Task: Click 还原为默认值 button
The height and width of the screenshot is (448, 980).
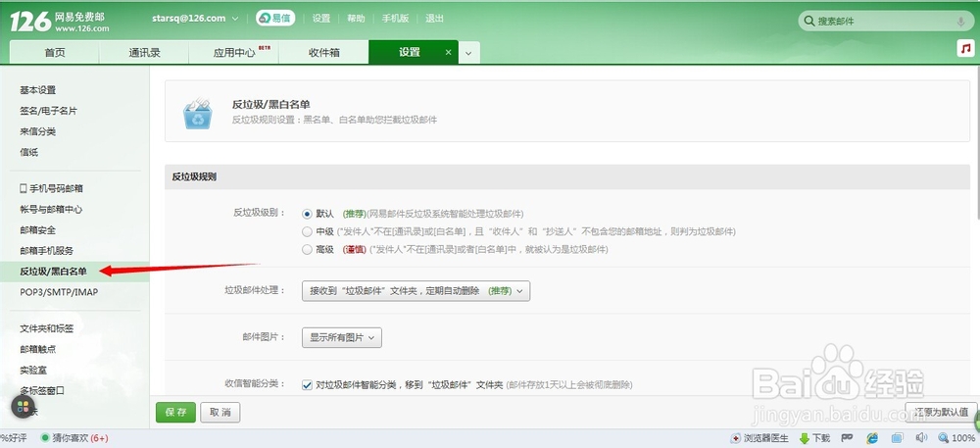Action: [x=941, y=413]
